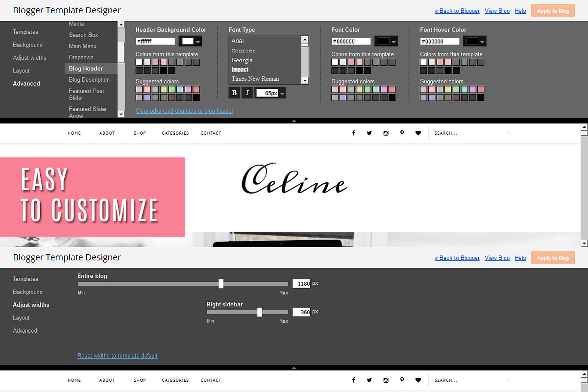Click the down arrow of the Advanced sections list
The height and width of the screenshot is (392, 588).
point(121,114)
